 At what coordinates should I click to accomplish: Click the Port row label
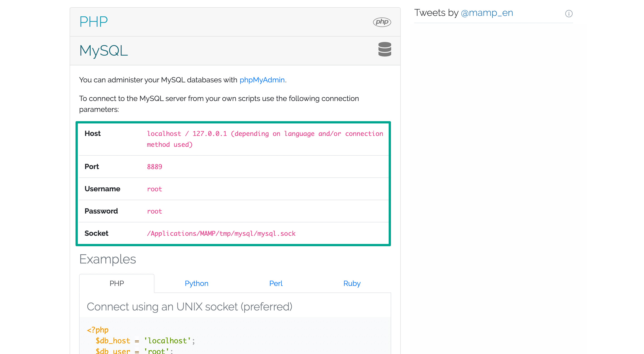click(x=92, y=167)
